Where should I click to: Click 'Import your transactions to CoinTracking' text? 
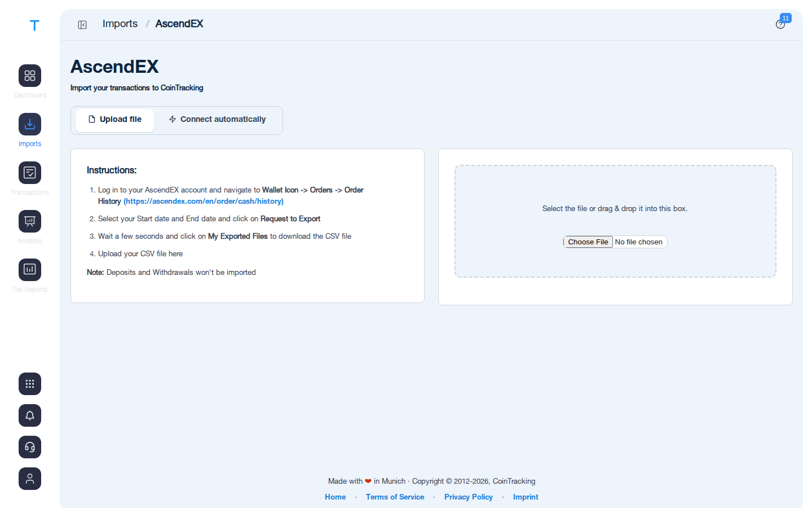[x=137, y=88]
